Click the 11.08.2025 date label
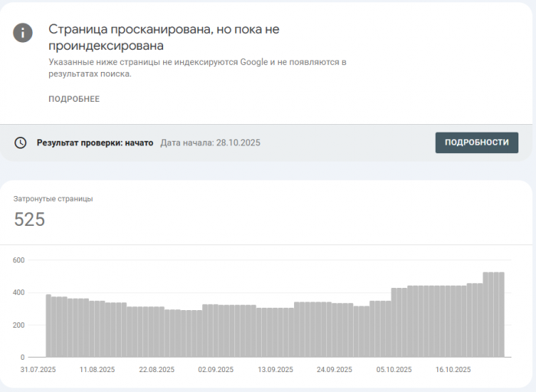Viewport: 536px width, 392px height. [97, 370]
